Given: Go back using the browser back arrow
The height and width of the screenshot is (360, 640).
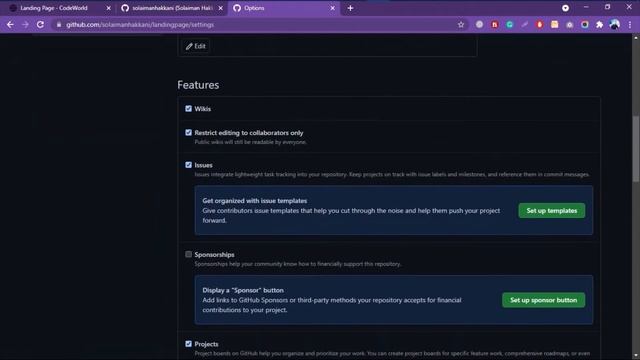Looking at the screenshot, I should click(x=10, y=24).
